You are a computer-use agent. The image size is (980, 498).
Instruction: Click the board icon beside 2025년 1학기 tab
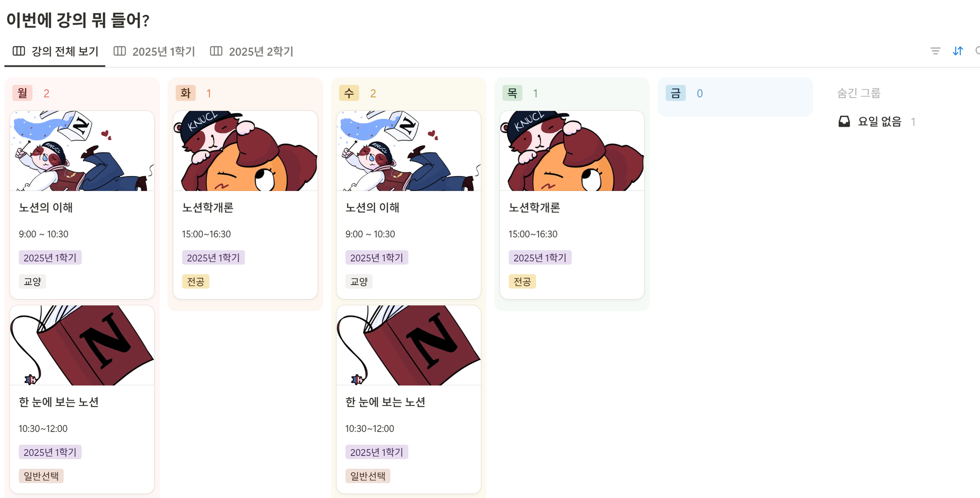pyautogui.click(x=120, y=51)
